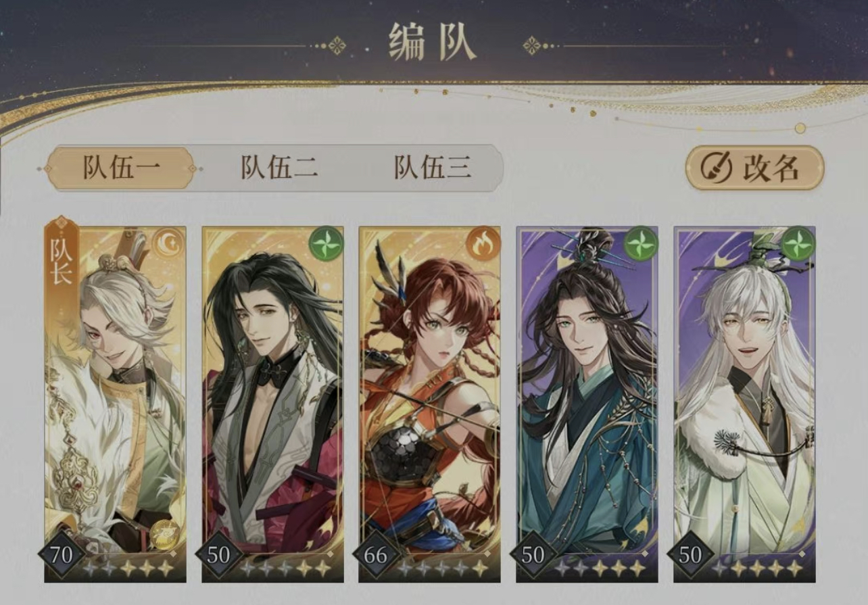Select the red-haired archer character card
The height and width of the screenshot is (605, 868).
[429, 404]
